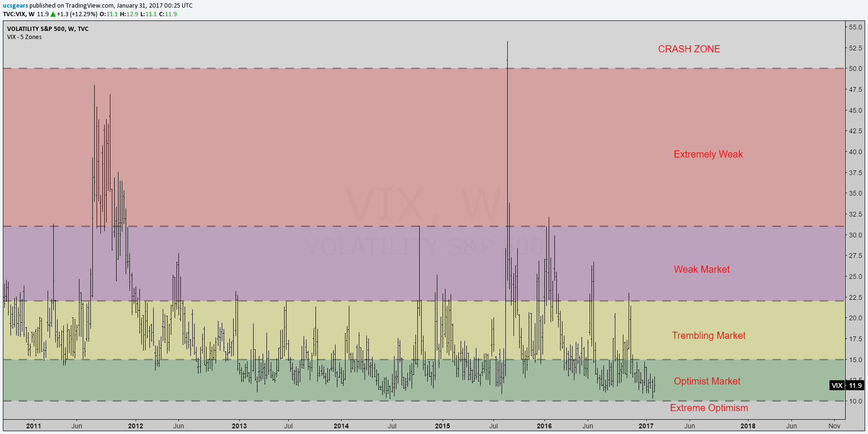Viewport: 868px width, 434px height.
Task: Click the 22.5 price axis value
Action: coord(855,297)
